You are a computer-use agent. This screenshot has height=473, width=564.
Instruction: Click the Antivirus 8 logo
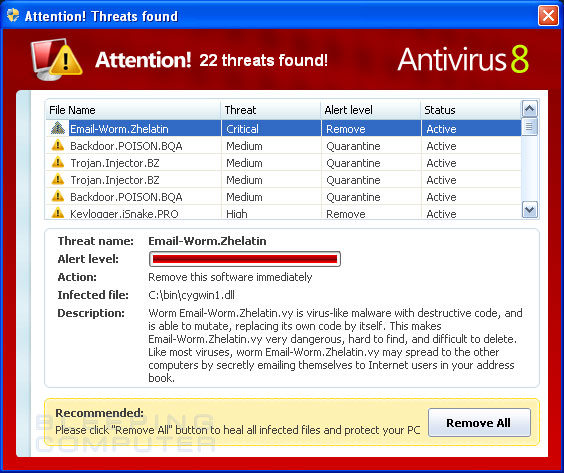(x=463, y=59)
